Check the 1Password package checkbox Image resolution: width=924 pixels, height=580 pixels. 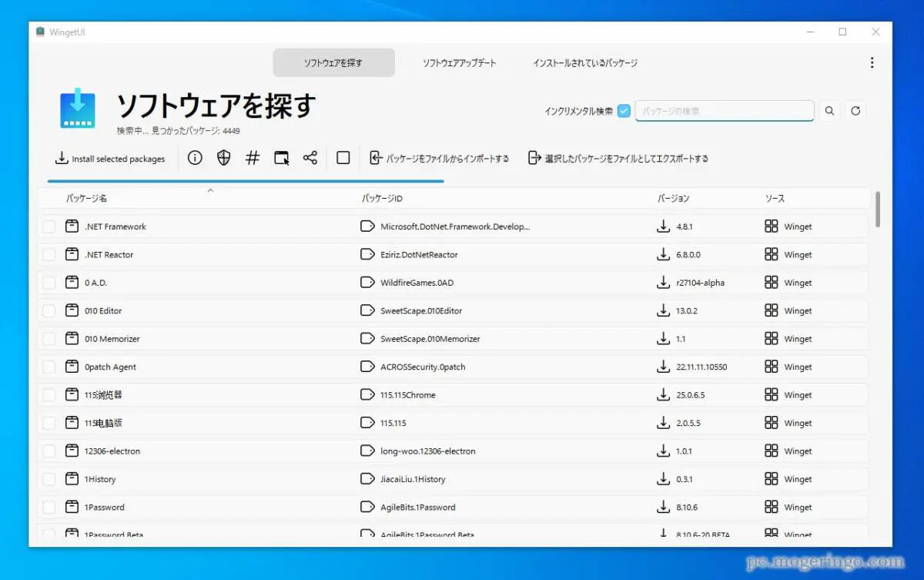(49, 507)
